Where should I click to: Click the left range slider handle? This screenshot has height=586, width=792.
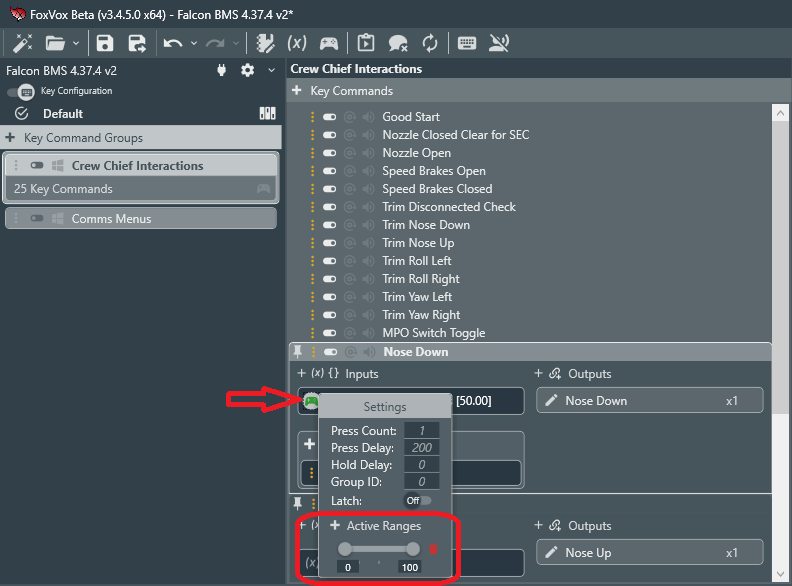(345, 549)
